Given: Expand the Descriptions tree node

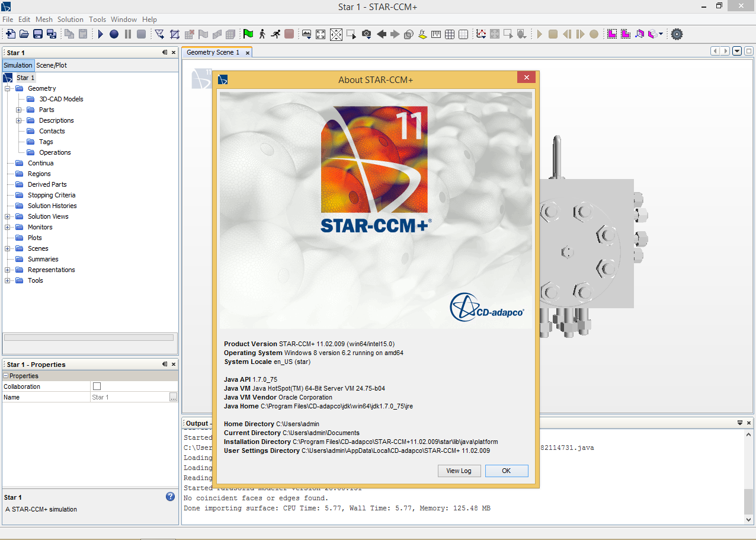Looking at the screenshot, I should coord(19,120).
